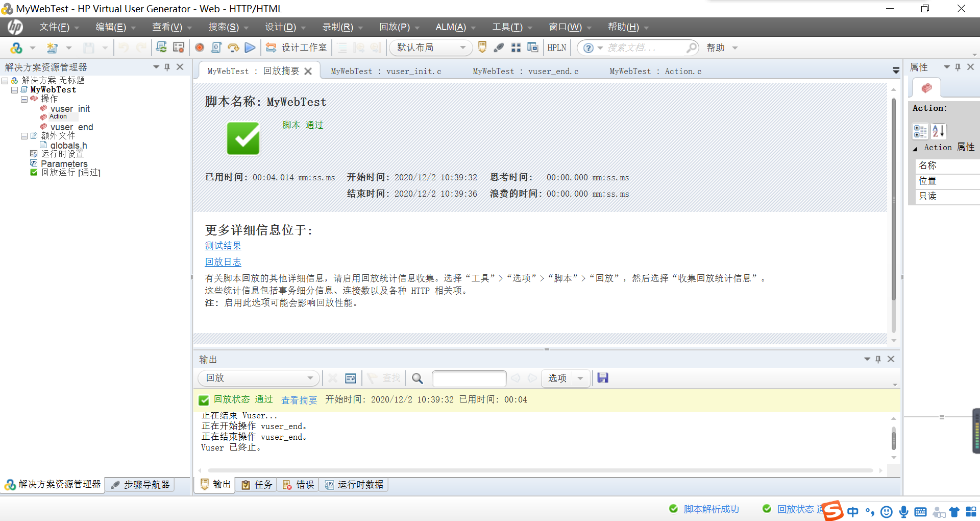Collapse the 额外文件 tree node

[x=24, y=136]
